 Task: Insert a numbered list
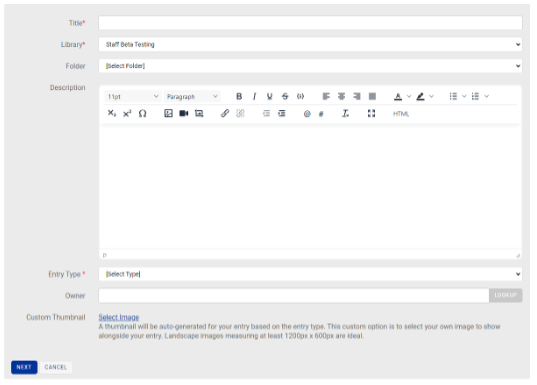pos(475,97)
